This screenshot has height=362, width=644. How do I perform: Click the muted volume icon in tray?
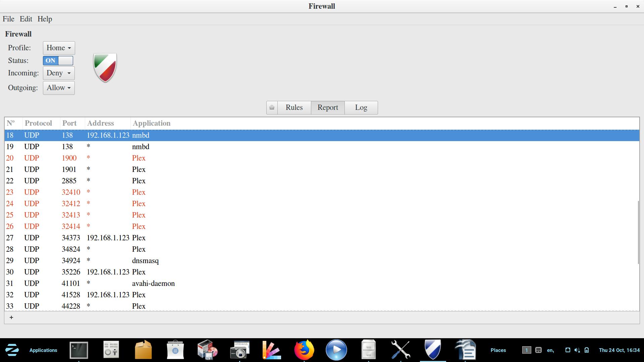coord(577,350)
